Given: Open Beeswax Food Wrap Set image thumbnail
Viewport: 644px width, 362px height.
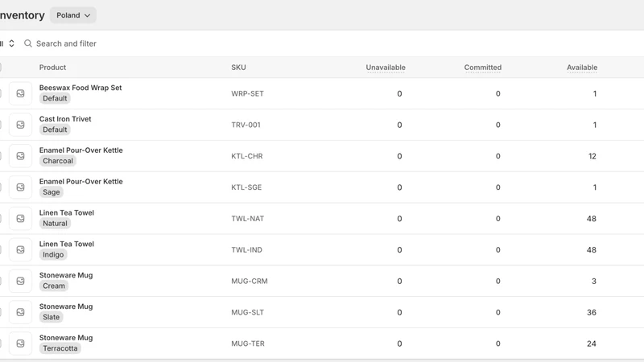Looking at the screenshot, I should click(x=21, y=93).
